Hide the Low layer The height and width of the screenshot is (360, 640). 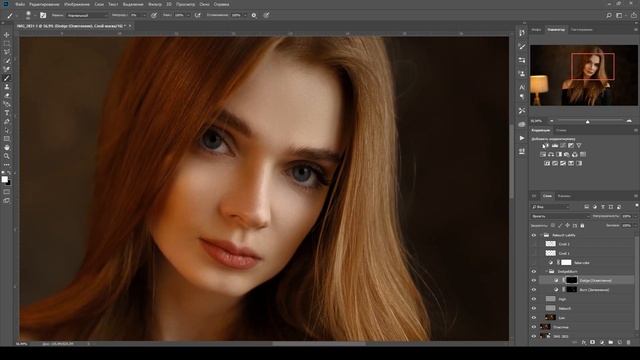(x=533, y=318)
